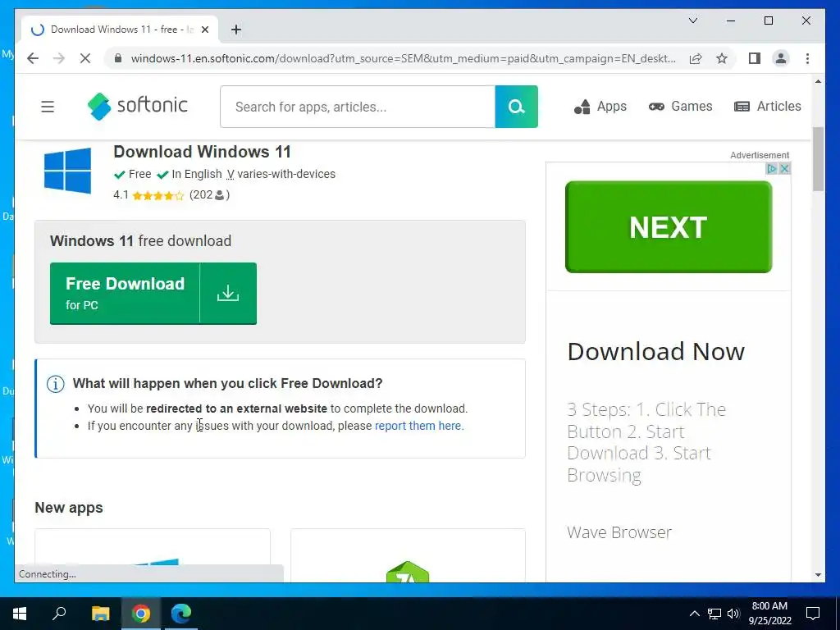Open the AdChoices triangle icon
The image size is (840, 630).
tap(771, 169)
